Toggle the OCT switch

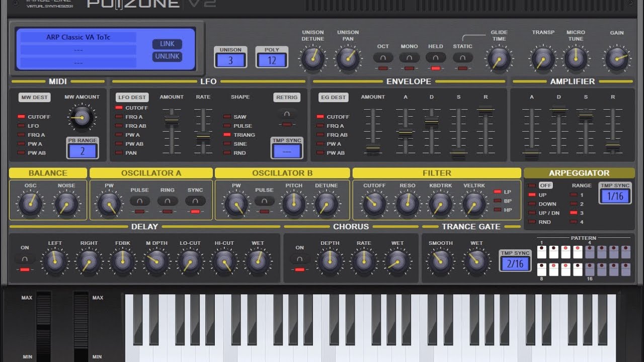pos(383,58)
